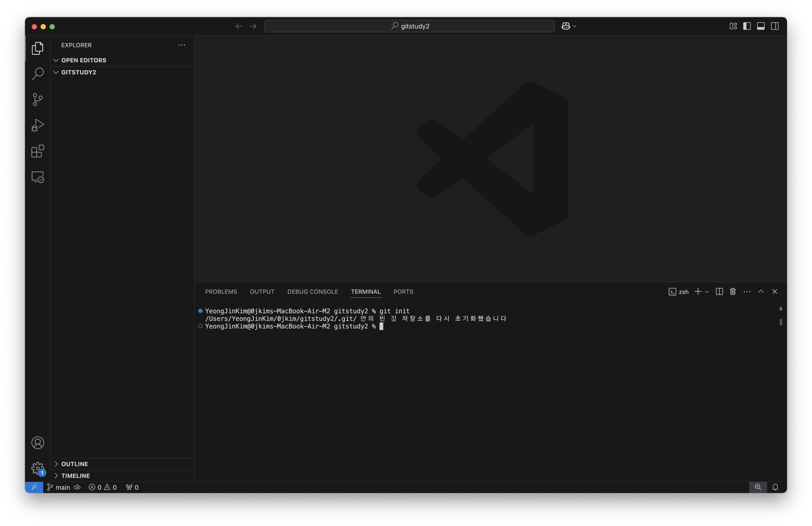This screenshot has width=812, height=526.
Task: Open the Source Control view
Action: pos(37,100)
